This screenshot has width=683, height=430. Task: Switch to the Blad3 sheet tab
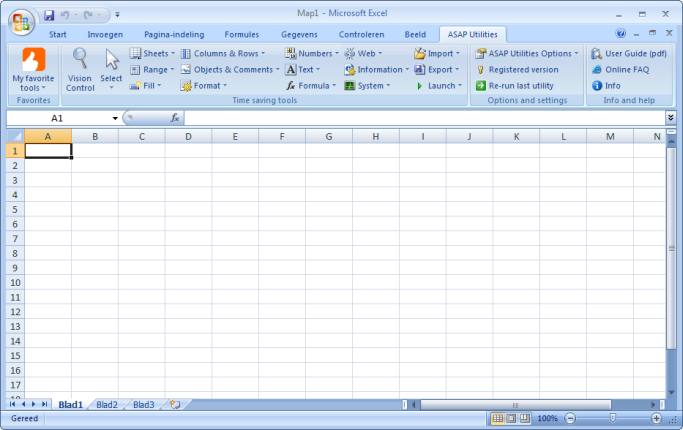coord(143,405)
